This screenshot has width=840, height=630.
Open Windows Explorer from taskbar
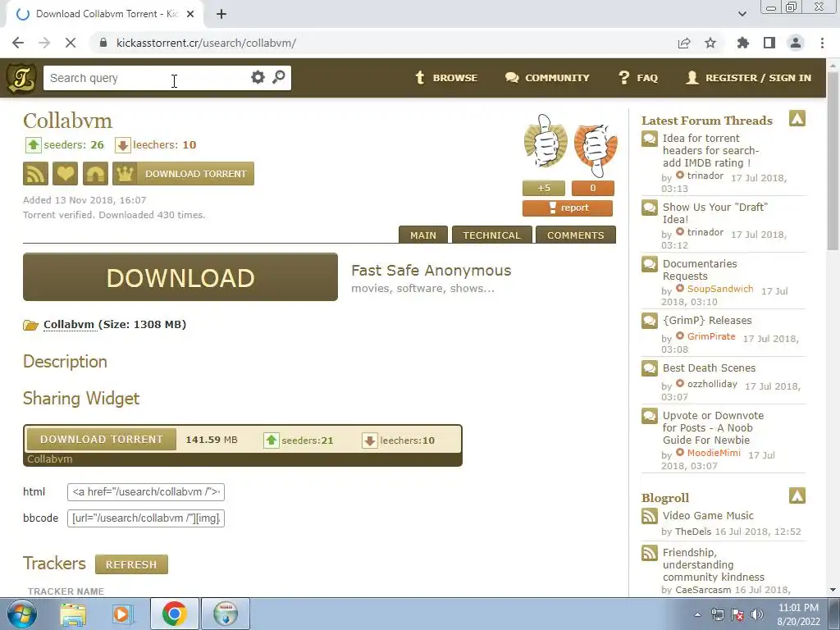pos(73,614)
